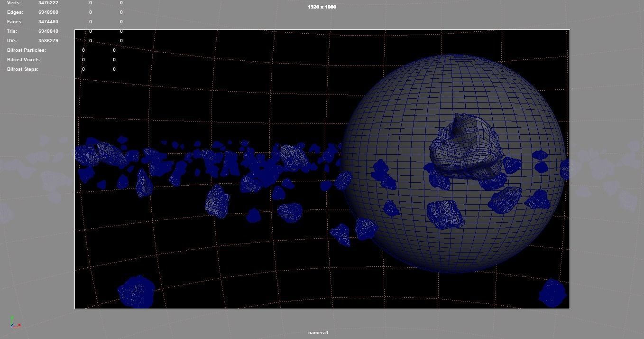Click the Faces value 3474480
This screenshot has height=339, width=644.
[48, 22]
